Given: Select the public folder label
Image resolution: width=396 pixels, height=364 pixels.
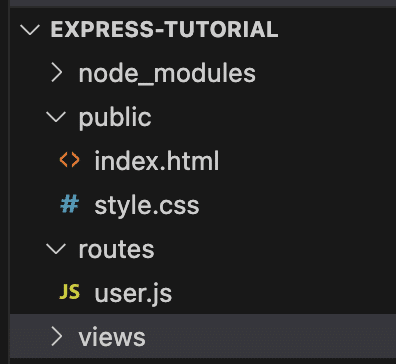Looking at the screenshot, I should point(115,118).
